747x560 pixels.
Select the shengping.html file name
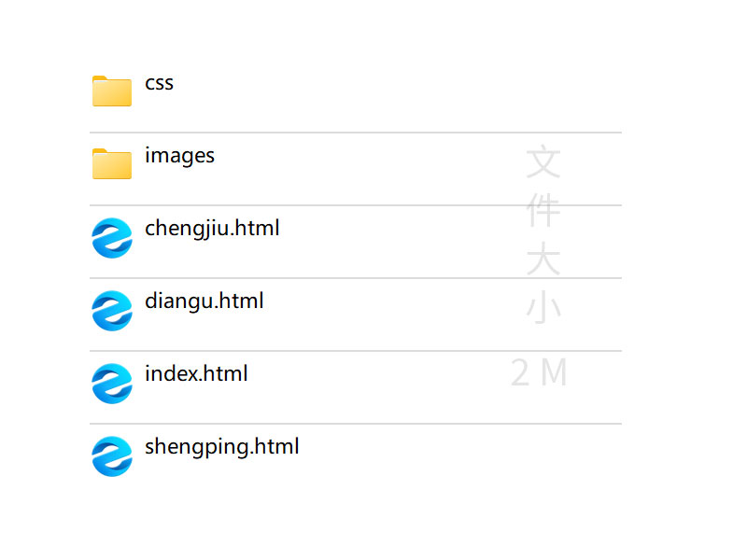[221, 447]
